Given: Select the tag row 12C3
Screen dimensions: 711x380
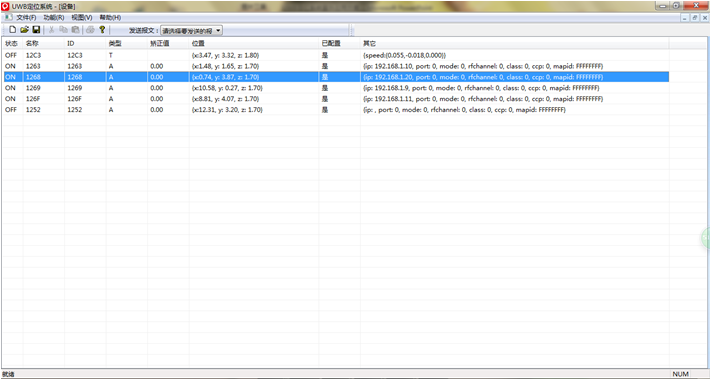Looking at the screenshot, I should tap(336, 55).
